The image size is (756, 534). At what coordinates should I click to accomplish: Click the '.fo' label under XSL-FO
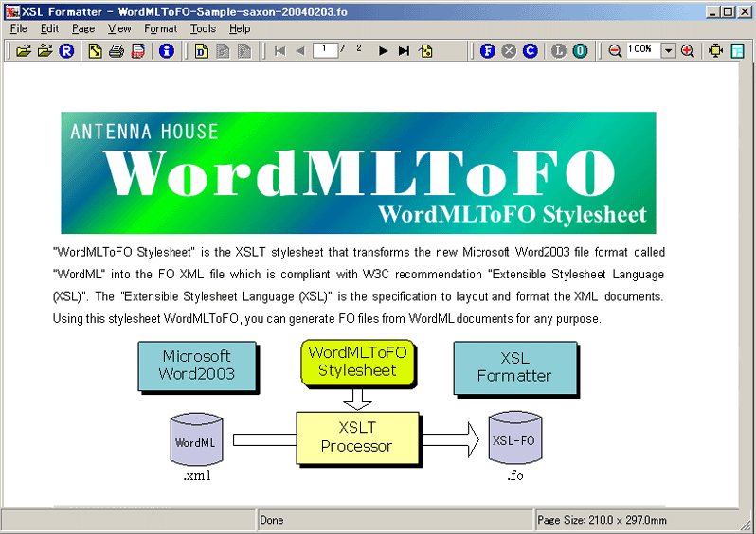(x=515, y=475)
